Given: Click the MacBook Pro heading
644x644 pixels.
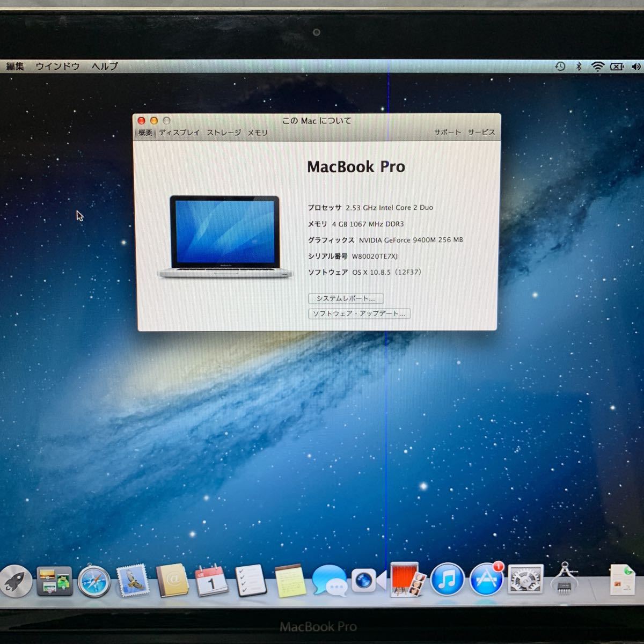Looking at the screenshot, I should [x=356, y=167].
